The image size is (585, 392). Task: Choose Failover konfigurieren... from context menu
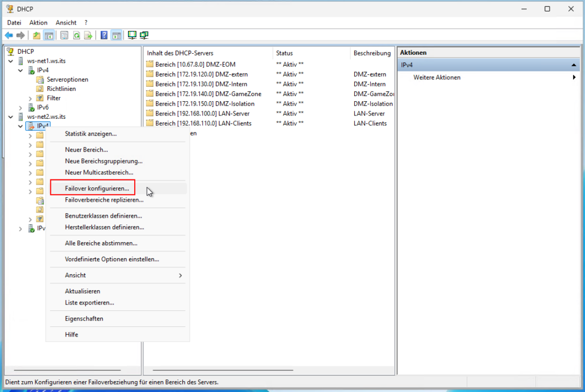coord(118,189)
